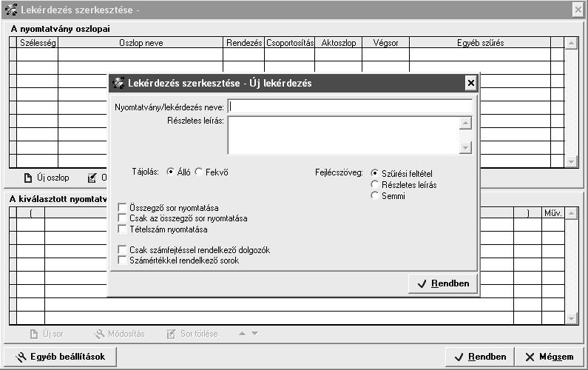The width and height of the screenshot is (588, 370).
Task: Click the app icon in the Új lekérdezés title bar
Action: pos(118,83)
